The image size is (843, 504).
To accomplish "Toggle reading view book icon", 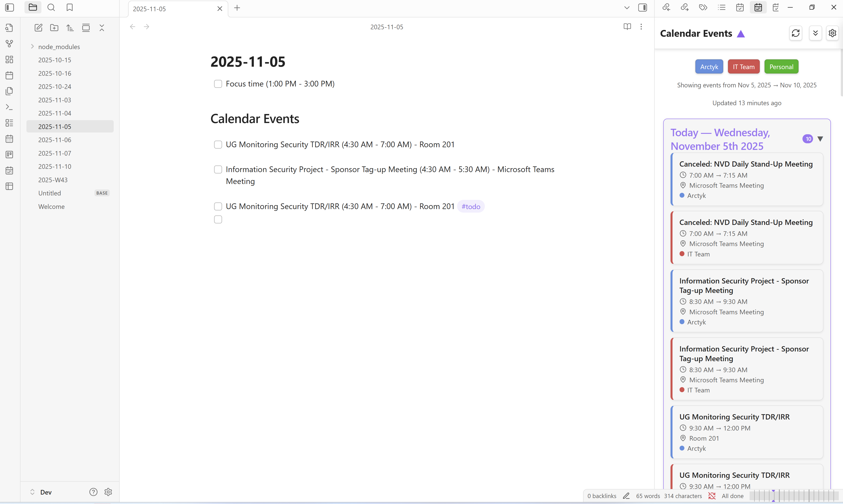I will pos(627,26).
